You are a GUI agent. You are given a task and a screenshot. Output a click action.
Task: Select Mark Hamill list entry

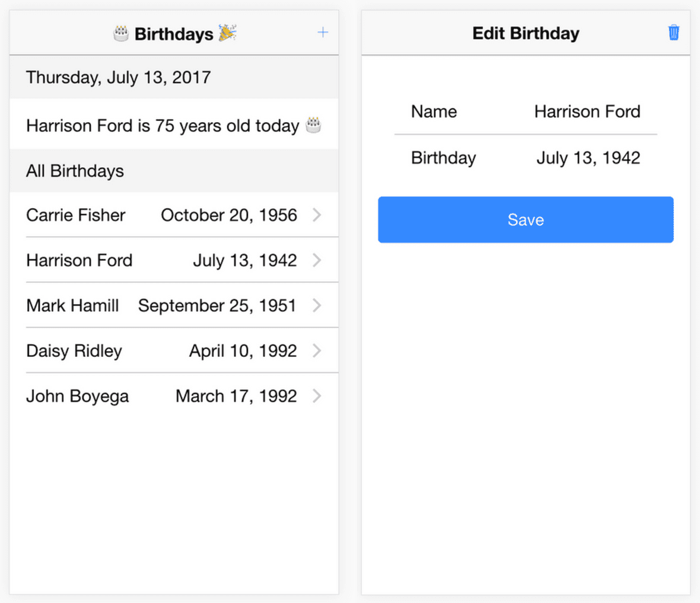pos(72,305)
